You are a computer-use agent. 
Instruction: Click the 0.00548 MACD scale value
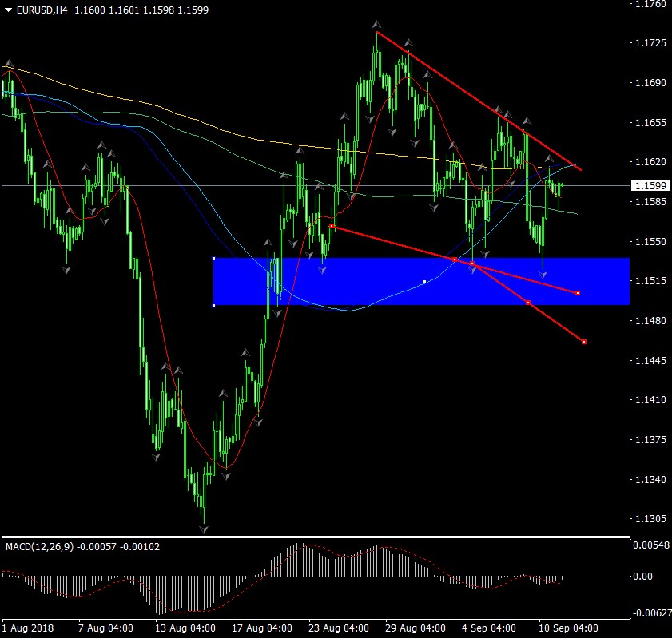pyautogui.click(x=650, y=545)
